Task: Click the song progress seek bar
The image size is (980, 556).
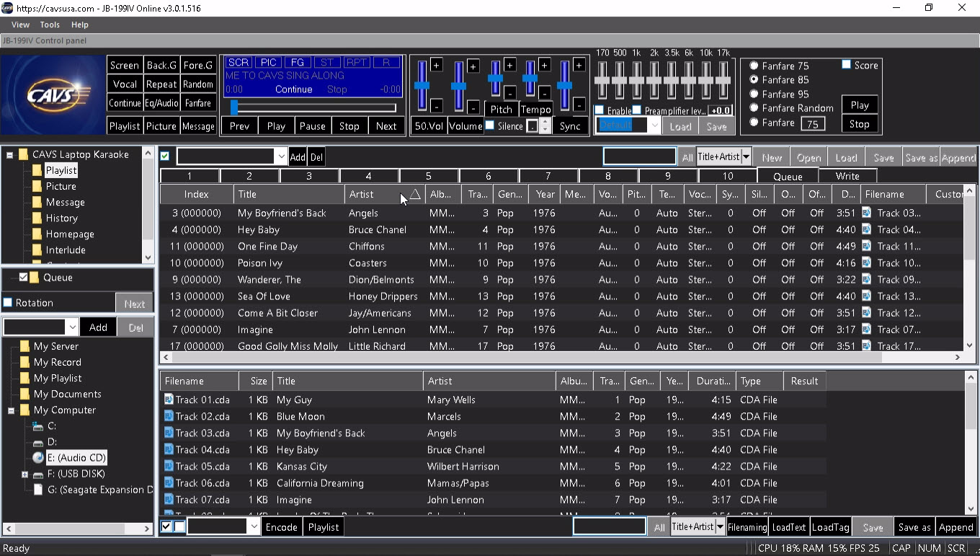Action: tap(313, 107)
